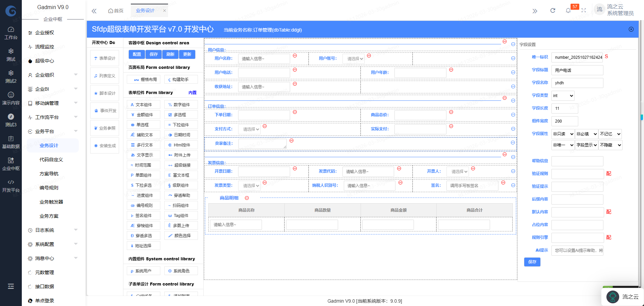Close the Sfdp development center panel
Viewport: 644px width, 306px height.
coord(631,30)
